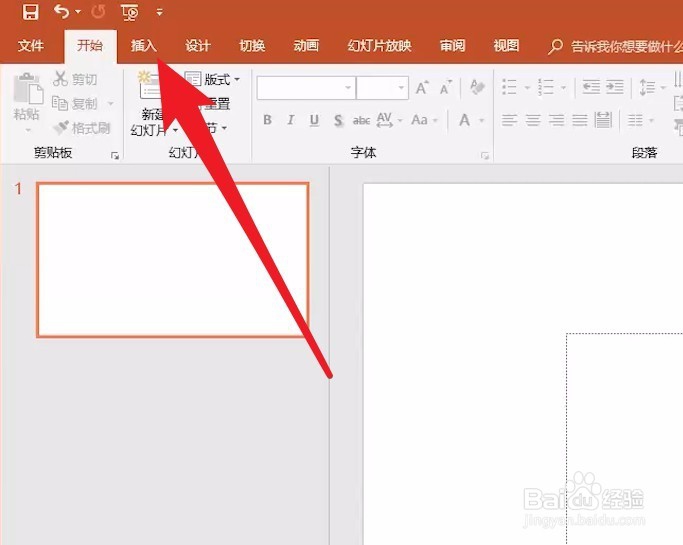Select the 开始 (Home) tab

(90, 45)
